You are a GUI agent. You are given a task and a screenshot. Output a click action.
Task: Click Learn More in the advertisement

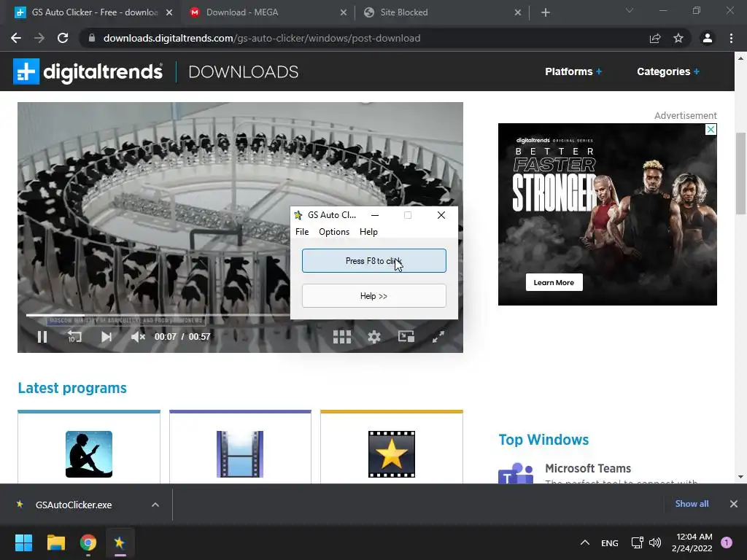[x=554, y=282]
